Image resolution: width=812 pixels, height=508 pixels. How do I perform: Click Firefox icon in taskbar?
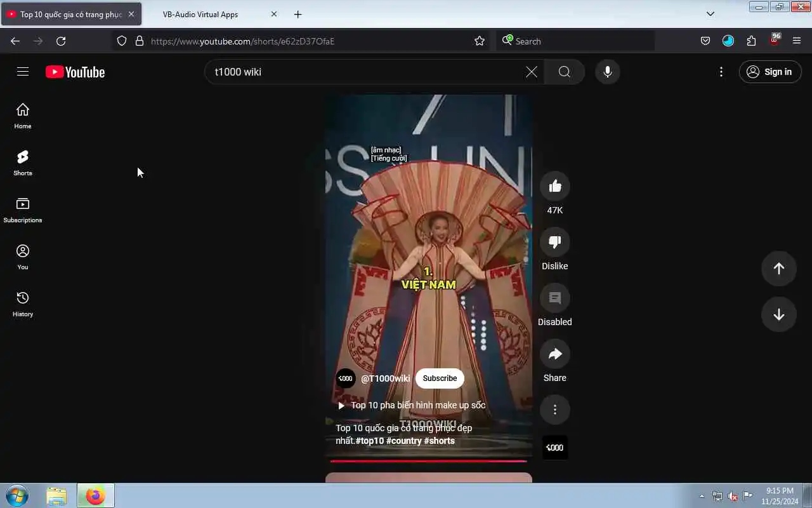[96, 496]
